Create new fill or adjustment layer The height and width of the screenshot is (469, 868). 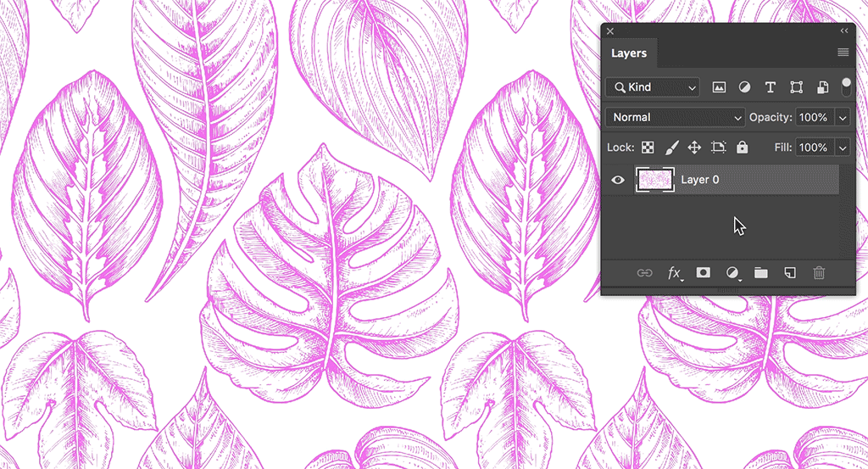[x=732, y=272]
